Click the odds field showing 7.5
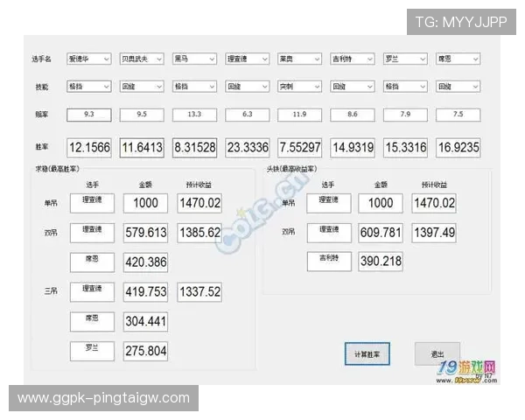This screenshot has width=525, height=420. coord(458,115)
